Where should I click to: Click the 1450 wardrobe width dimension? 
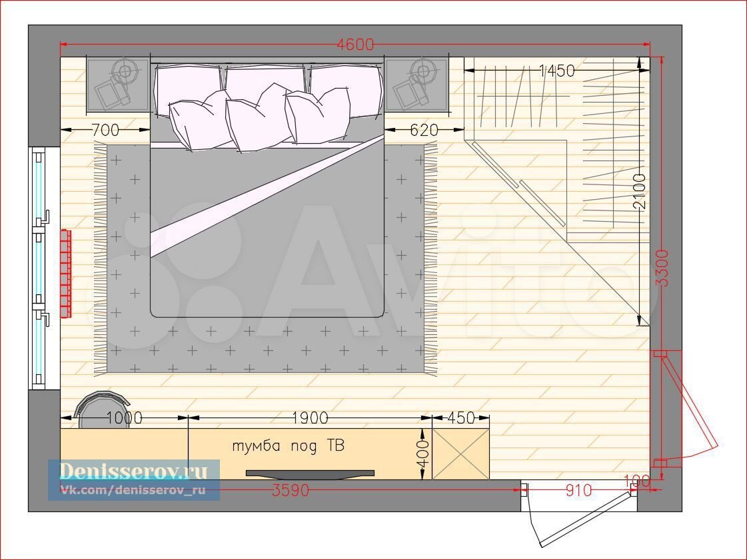click(x=556, y=71)
